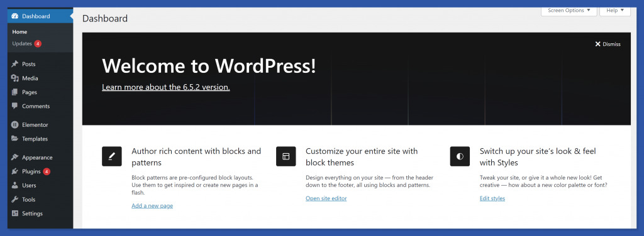The width and height of the screenshot is (644, 236).
Task: Click the Add a new page link
Action: [x=152, y=206]
